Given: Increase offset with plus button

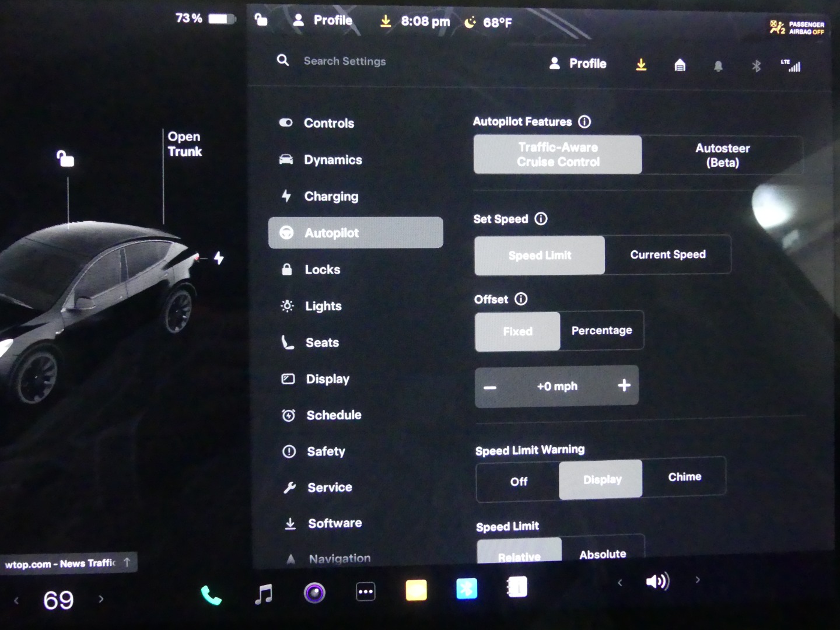Looking at the screenshot, I should click(x=624, y=385).
